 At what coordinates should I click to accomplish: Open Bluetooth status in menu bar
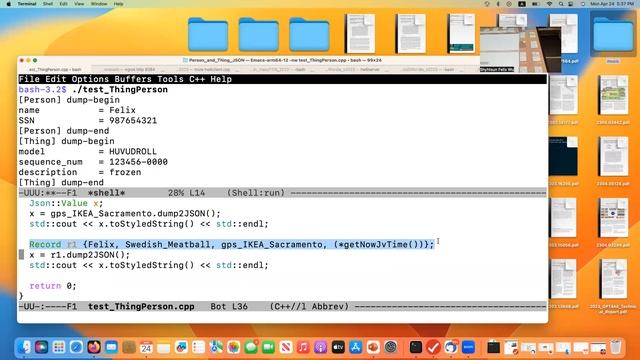tap(498, 4)
